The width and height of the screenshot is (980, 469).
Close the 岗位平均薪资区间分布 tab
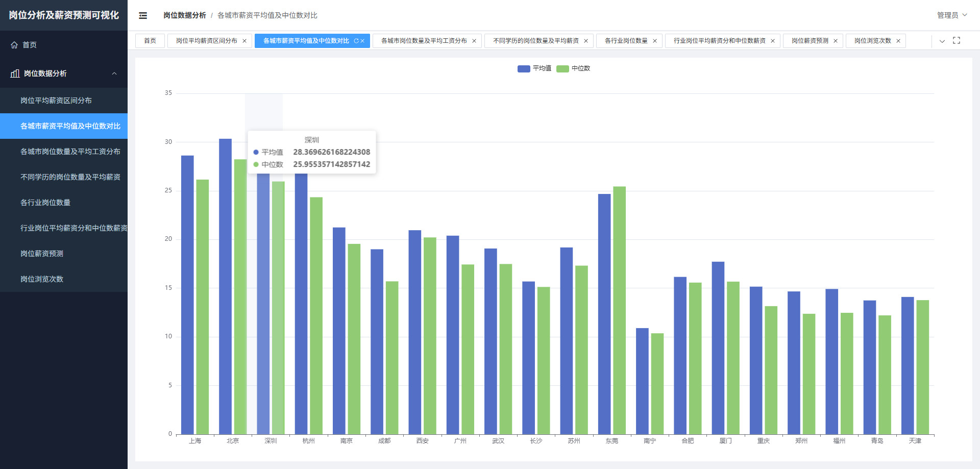(x=244, y=41)
